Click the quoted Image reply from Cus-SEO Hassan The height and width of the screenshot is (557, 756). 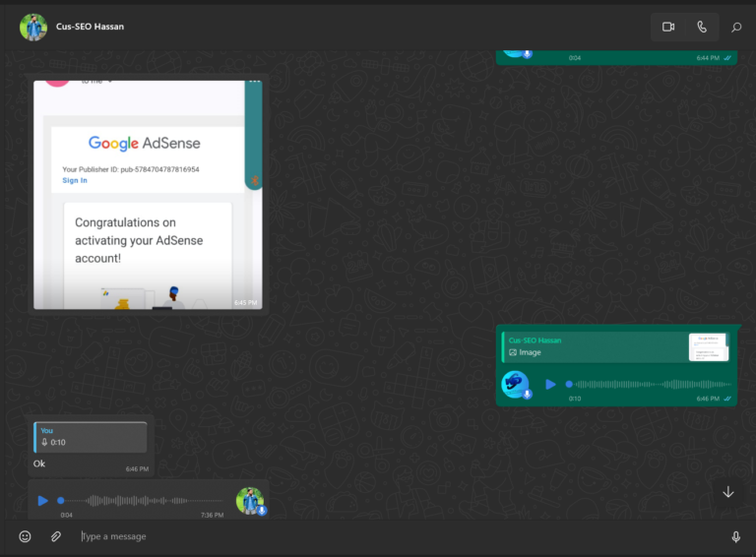click(x=591, y=346)
